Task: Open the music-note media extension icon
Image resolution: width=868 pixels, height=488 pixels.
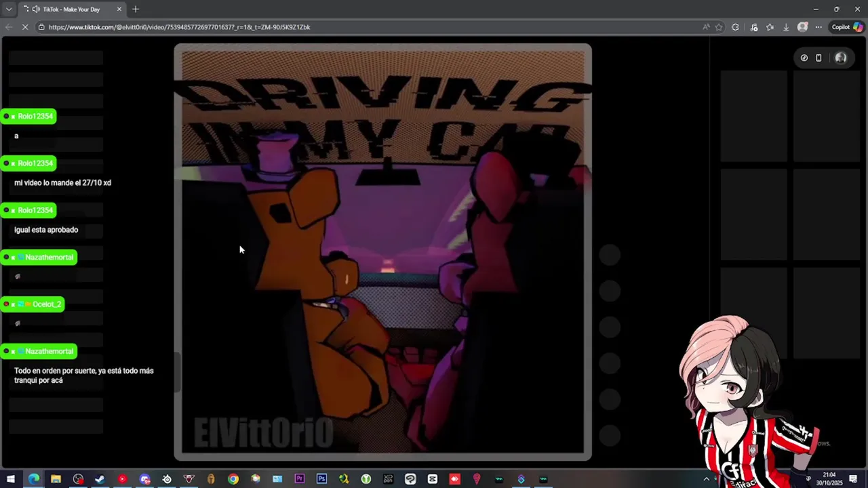Action: 753,27
